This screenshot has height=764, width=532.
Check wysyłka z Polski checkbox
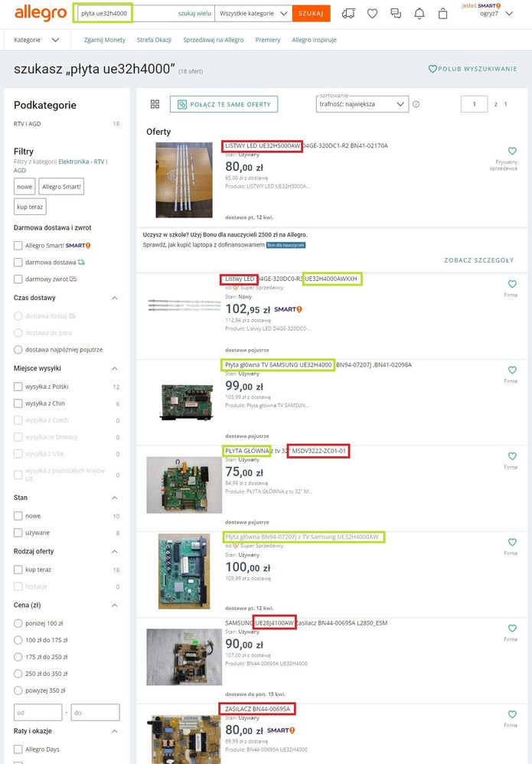coord(18,387)
